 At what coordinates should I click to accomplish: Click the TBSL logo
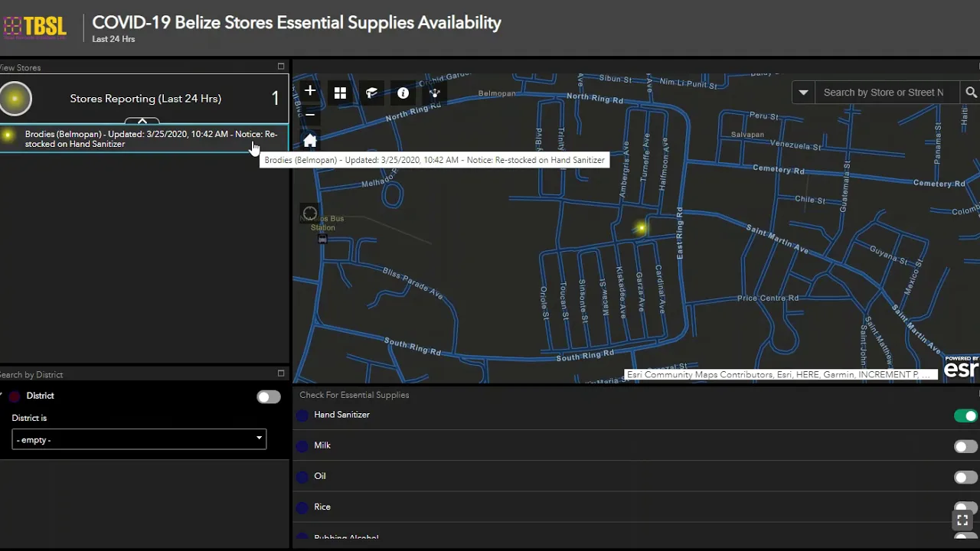34,27
